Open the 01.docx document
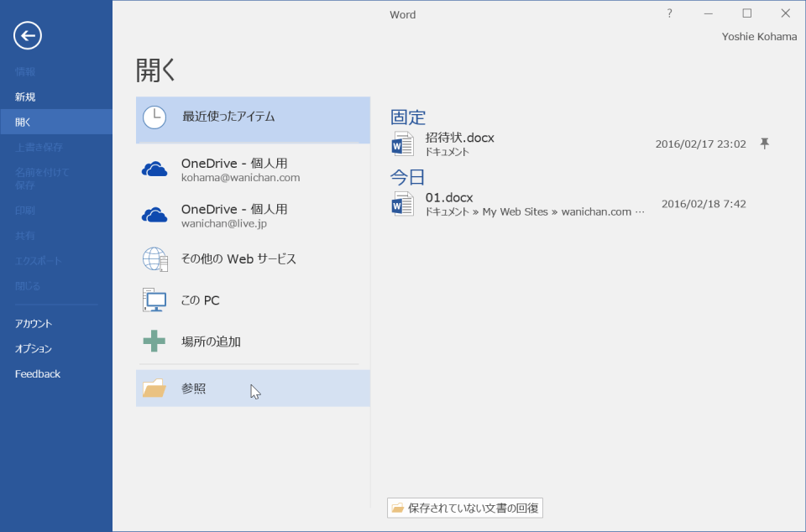Viewport: 806px width, 532px height. [x=583, y=204]
